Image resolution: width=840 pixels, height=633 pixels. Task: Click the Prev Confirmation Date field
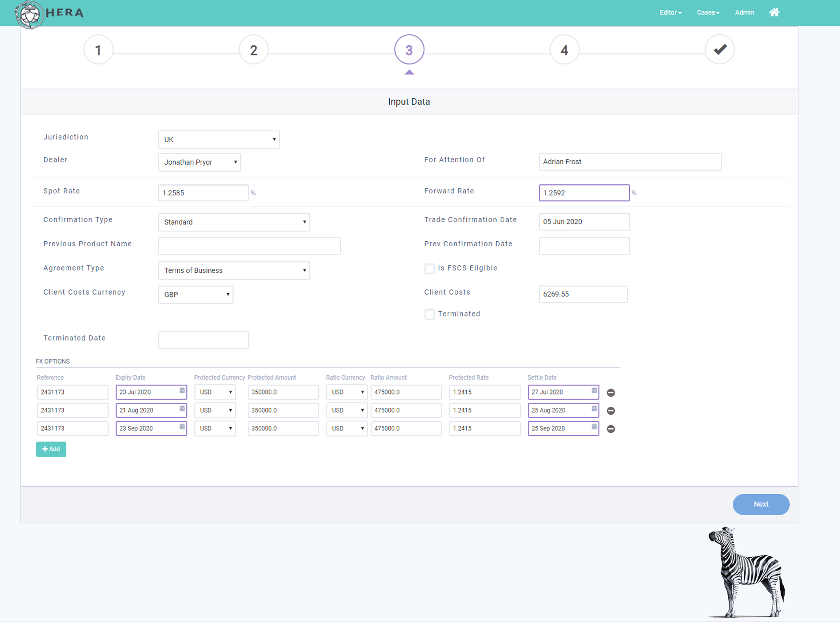(x=584, y=246)
